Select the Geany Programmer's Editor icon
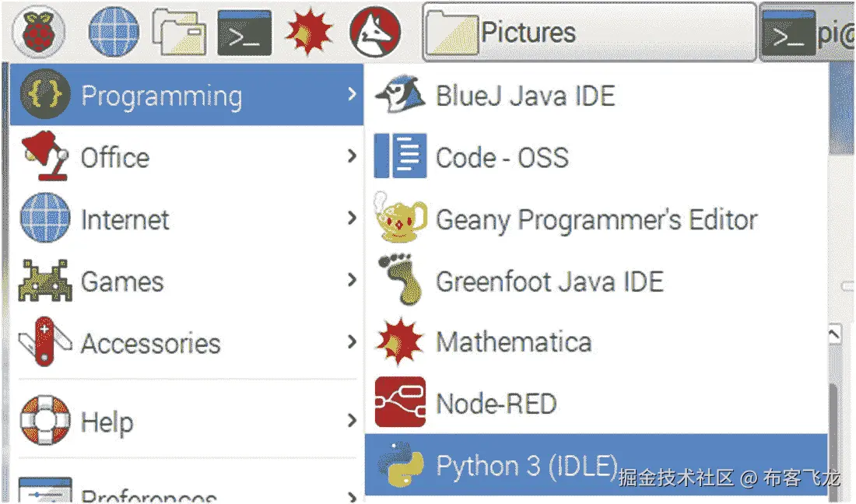Screen dimensions: 856x504 click(399, 219)
